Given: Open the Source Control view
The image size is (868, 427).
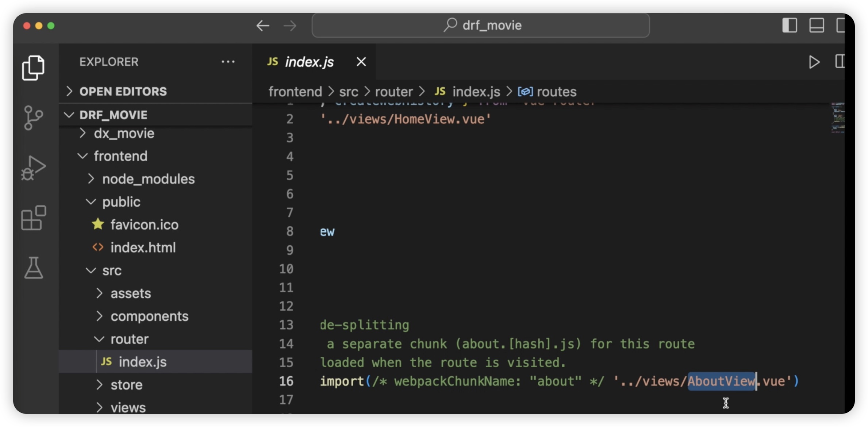Looking at the screenshot, I should [x=33, y=118].
